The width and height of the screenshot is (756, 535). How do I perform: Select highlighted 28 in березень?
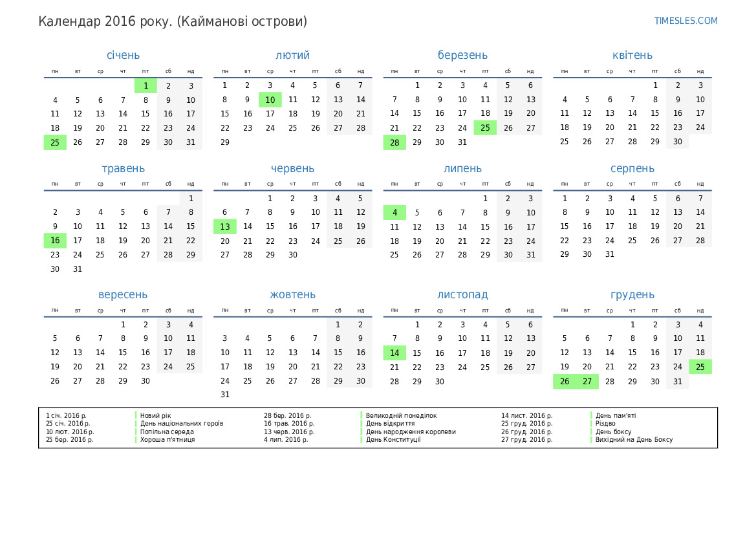(x=394, y=142)
